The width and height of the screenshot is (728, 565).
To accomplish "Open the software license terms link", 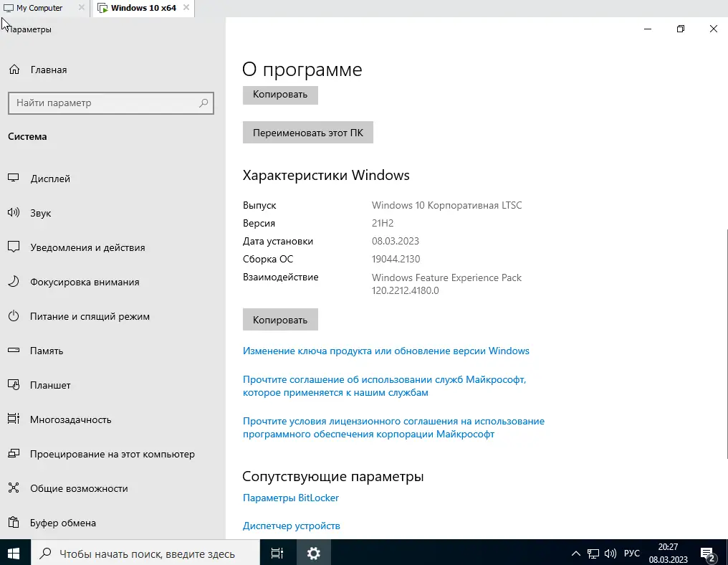I will (x=393, y=427).
